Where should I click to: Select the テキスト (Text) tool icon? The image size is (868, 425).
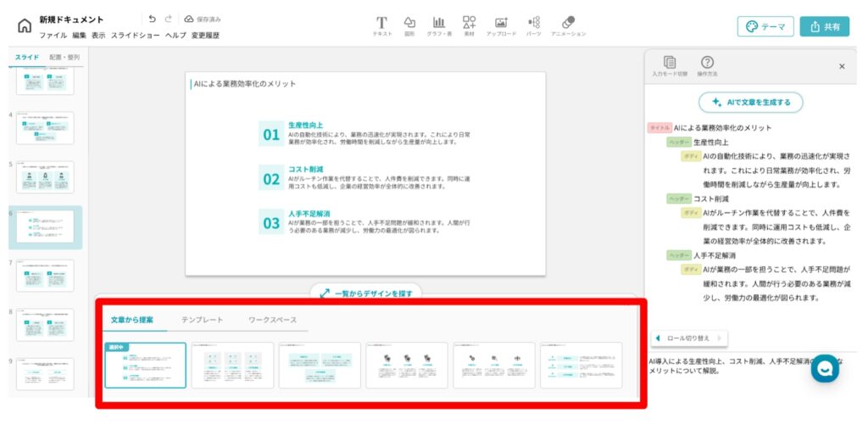pos(381,22)
